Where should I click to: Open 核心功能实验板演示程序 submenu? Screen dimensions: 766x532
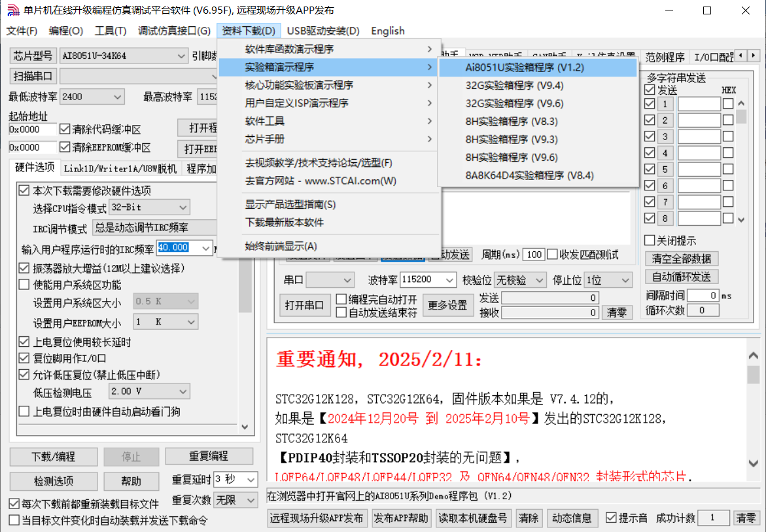[x=329, y=85]
